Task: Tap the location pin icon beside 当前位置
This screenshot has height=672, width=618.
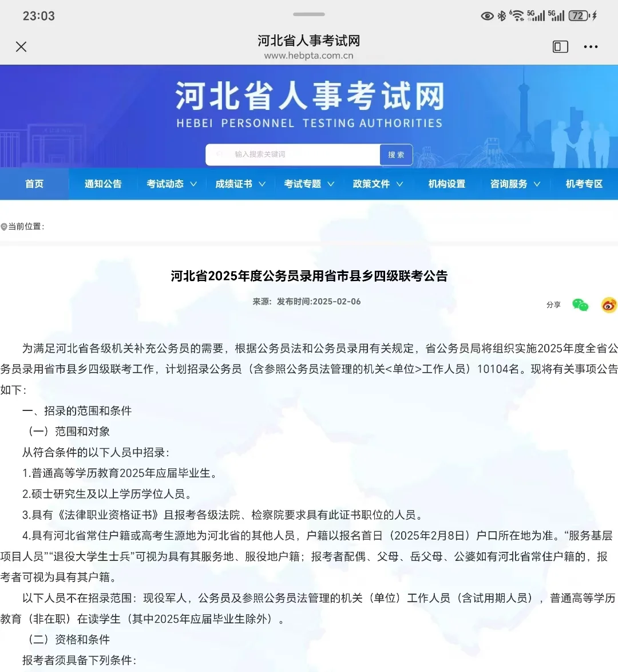Action: click(x=5, y=226)
